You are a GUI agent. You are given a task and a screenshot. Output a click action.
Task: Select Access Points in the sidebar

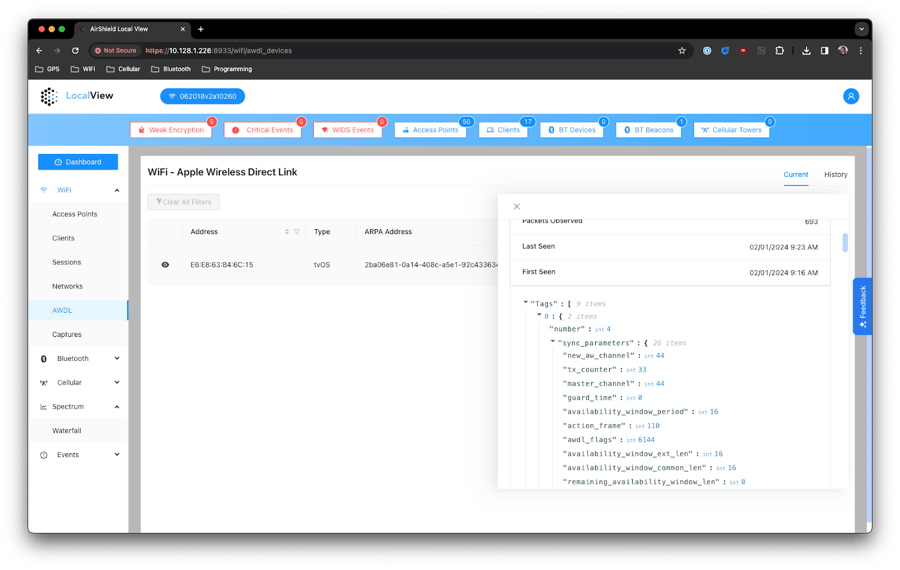(x=75, y=214)
